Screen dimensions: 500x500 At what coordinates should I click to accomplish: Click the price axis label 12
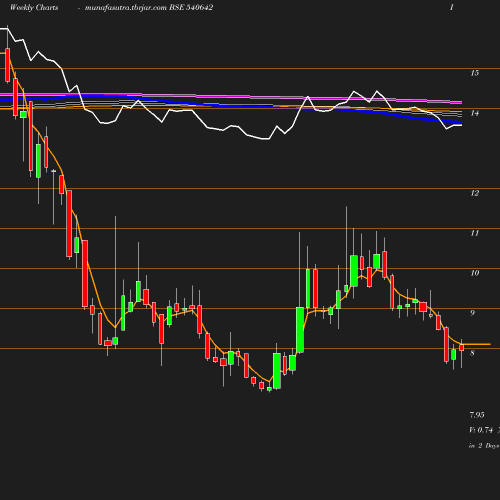click(x=475, y=193)
